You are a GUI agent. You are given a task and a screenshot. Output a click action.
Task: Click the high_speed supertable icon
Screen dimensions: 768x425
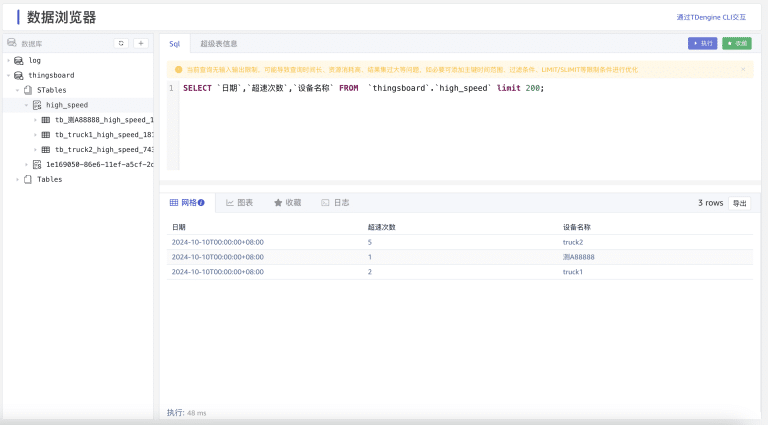point(37,105)
